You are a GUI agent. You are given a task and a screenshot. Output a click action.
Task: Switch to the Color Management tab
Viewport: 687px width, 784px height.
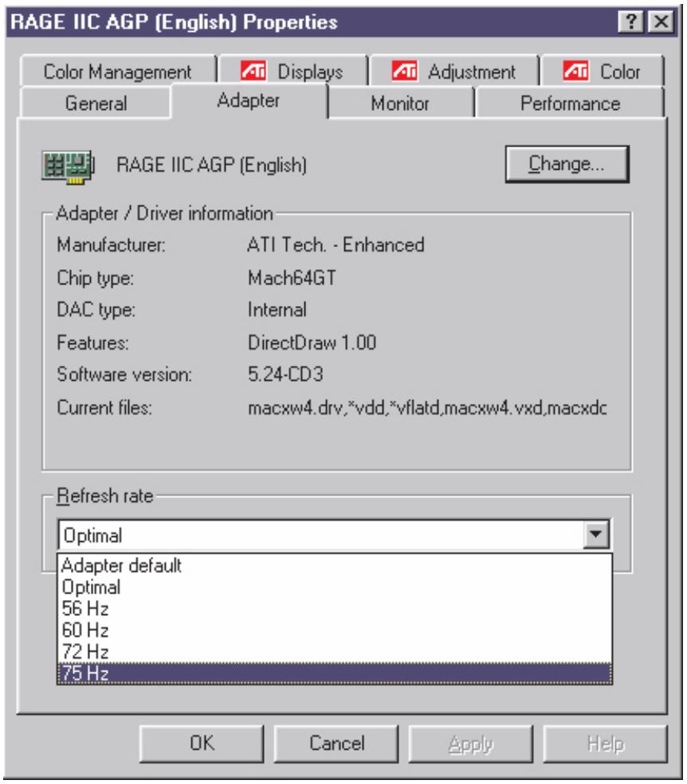[118, 72]
